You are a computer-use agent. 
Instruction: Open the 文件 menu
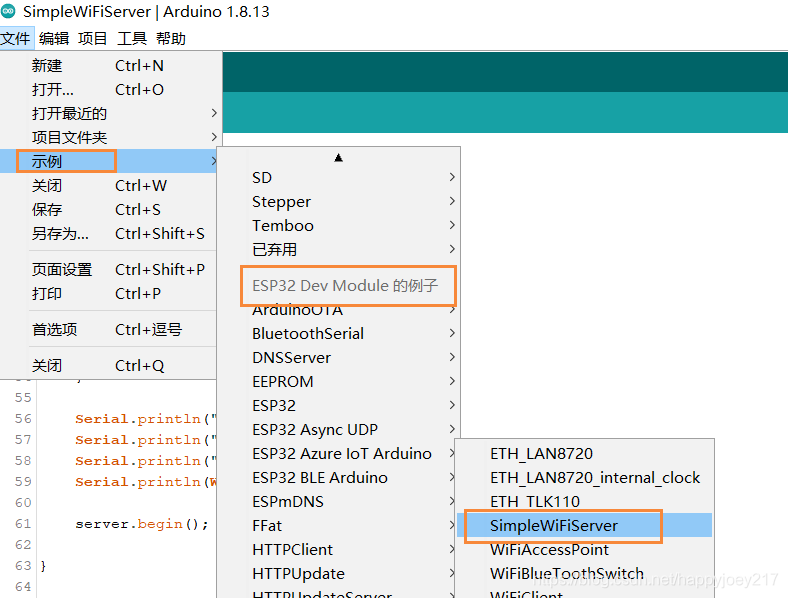[16, 39]
